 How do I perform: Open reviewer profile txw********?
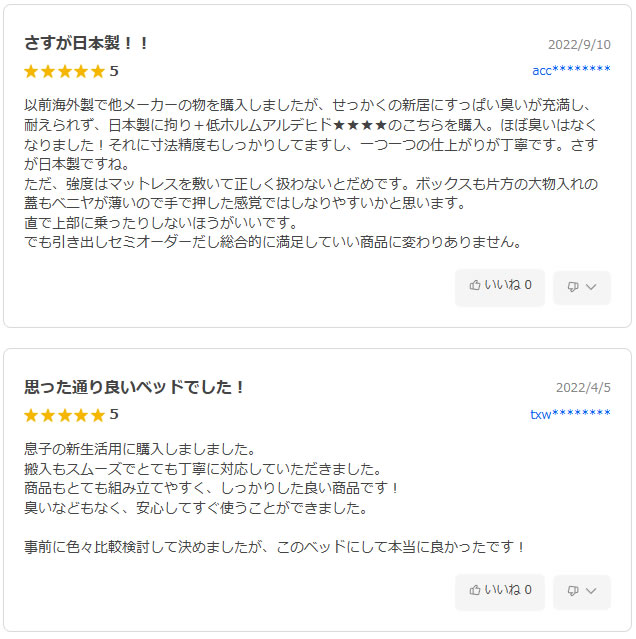click(x=570, y=414)
